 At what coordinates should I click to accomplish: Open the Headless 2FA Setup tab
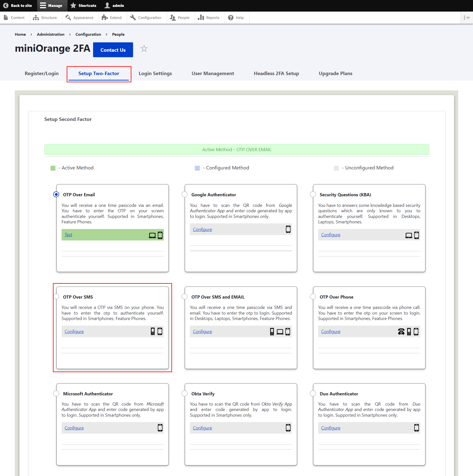276,73
